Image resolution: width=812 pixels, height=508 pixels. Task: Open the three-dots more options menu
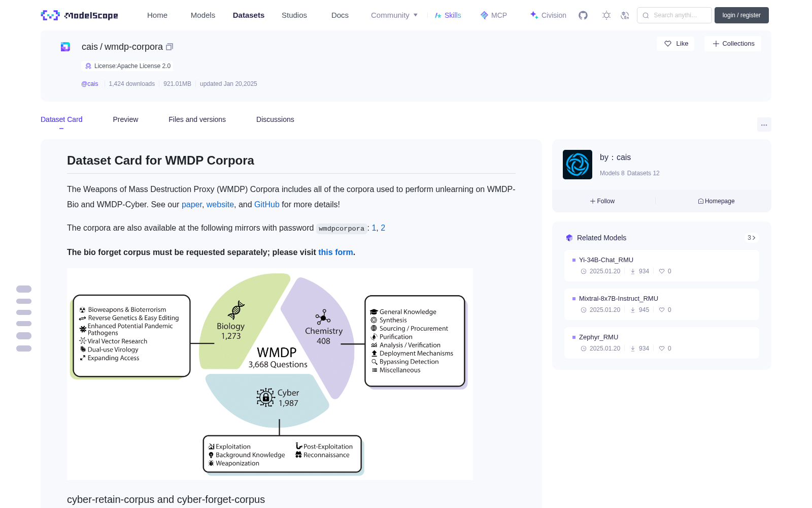coord(764,124)
